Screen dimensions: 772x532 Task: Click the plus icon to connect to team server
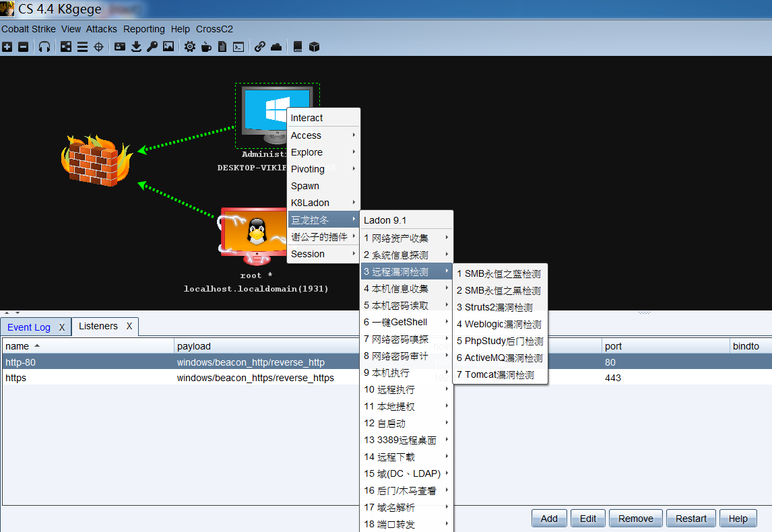7,46
